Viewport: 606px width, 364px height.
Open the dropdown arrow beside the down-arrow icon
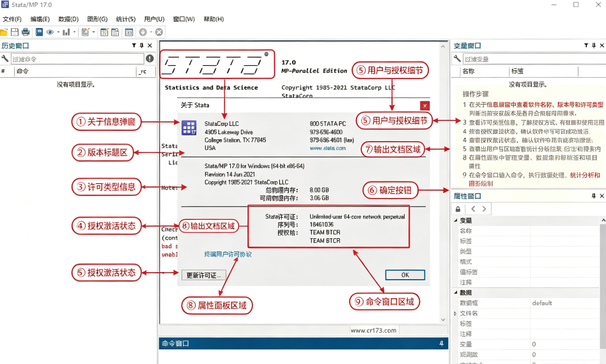151,33
